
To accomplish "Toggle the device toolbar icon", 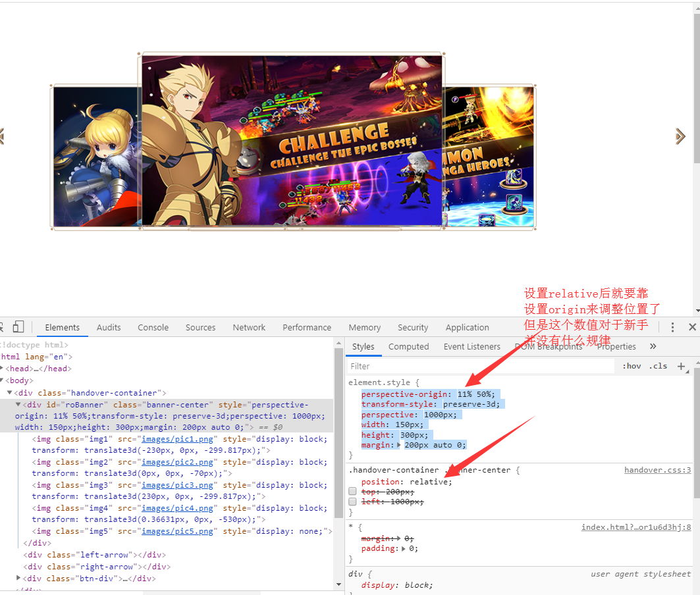I will (x=18, y=326).
